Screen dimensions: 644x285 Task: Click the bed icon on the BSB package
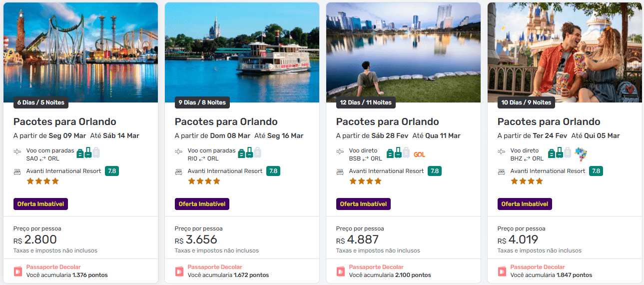340,171
